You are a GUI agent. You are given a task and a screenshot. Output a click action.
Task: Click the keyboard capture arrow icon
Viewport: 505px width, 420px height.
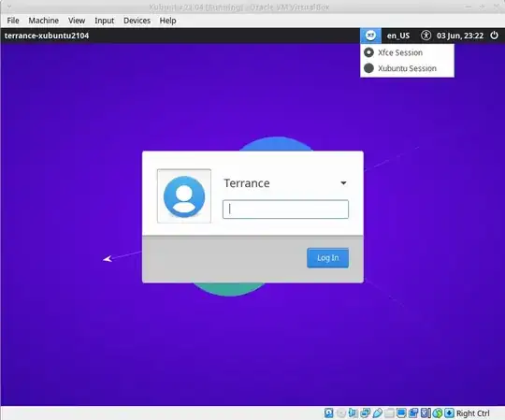449,413
